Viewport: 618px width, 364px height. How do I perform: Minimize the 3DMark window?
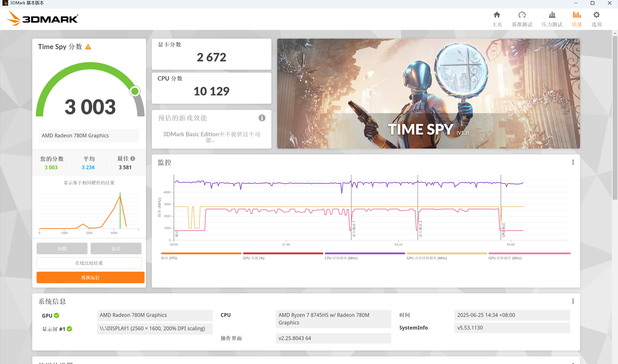(x=576, y=3)
